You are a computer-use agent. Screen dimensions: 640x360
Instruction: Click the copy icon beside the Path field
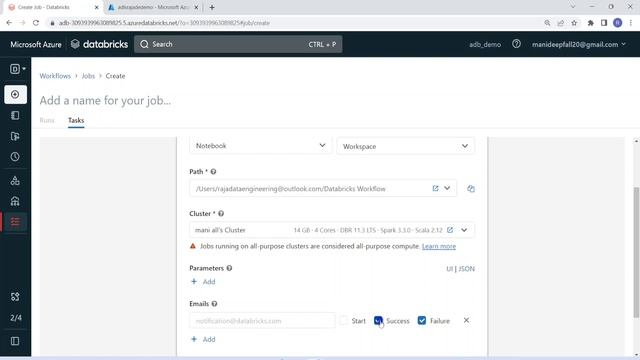pyautogui.click(x=471, y=189)
